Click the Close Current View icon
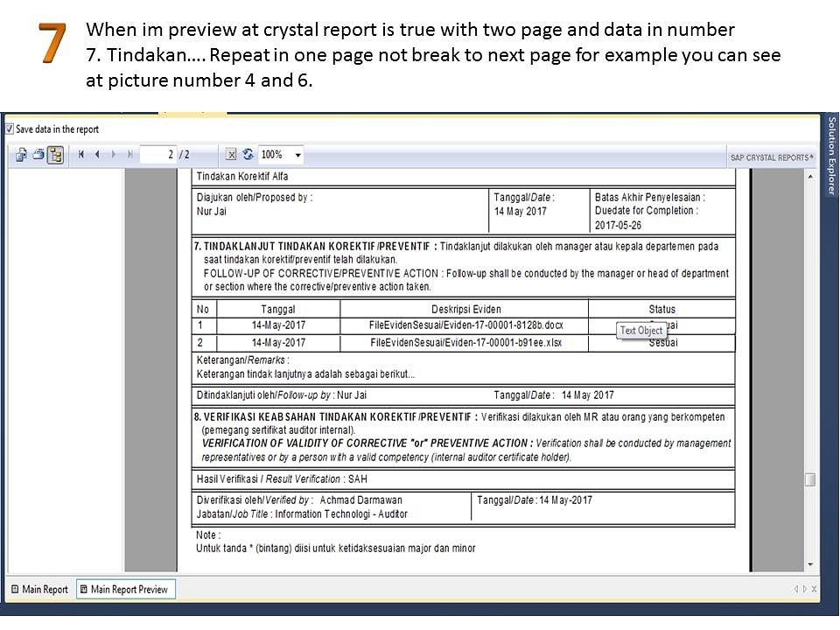The height and width of the screenshot is (630, 840). (x=231, y=155)
